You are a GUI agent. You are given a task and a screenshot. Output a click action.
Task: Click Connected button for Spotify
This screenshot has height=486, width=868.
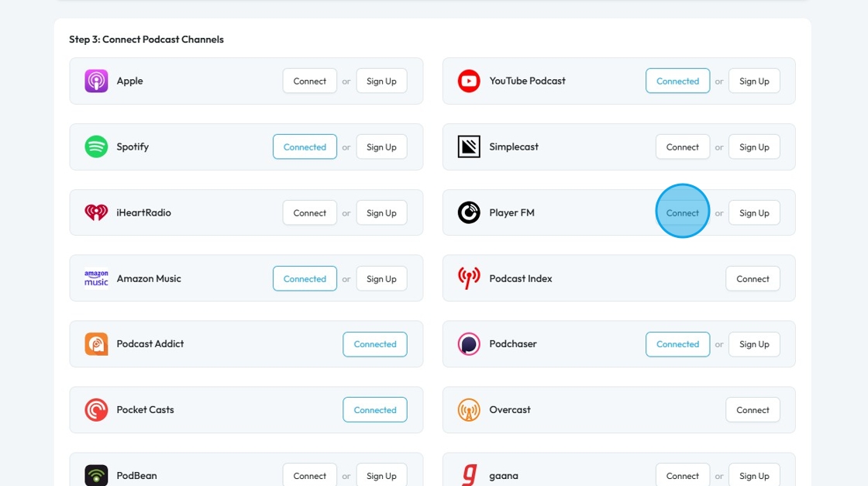click(x=305, y=146)
